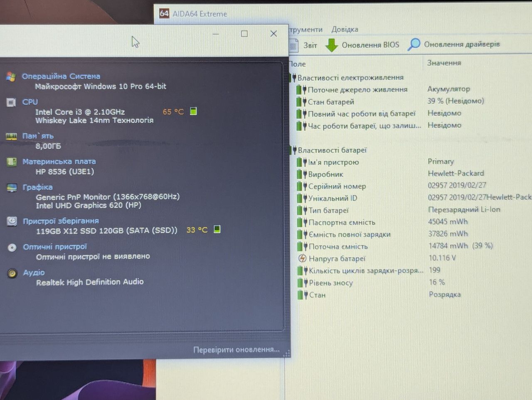Screen dimensions: 532x400
Task: Open the Пам'ять section link
Action: (x=38, y=136)
